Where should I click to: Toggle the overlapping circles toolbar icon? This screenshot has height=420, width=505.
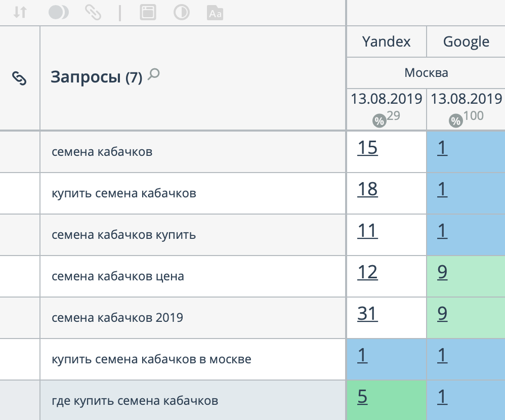(x=58, y=13)
